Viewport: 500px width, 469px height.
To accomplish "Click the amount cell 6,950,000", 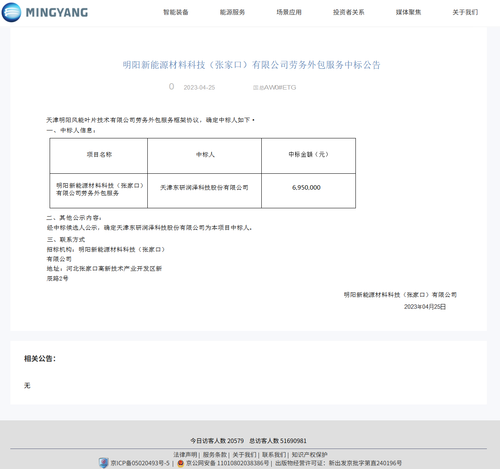I will pyautogui.click(x=306, y=188).
